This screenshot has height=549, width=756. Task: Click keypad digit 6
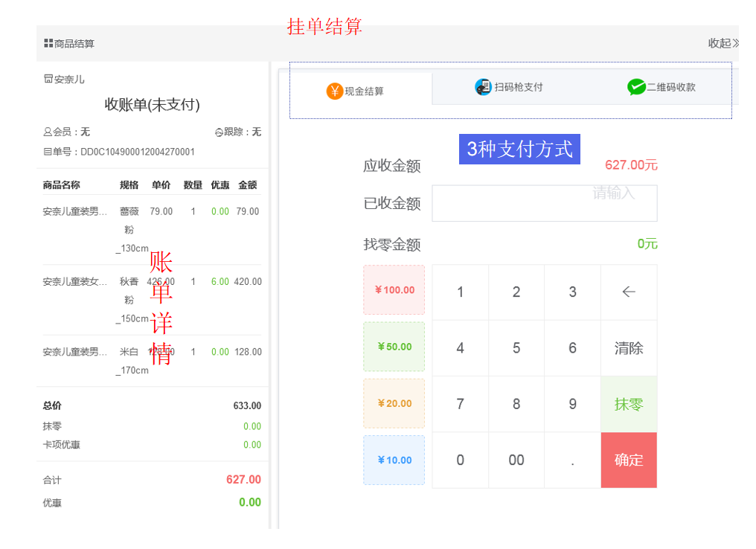[x=573, y=348]
